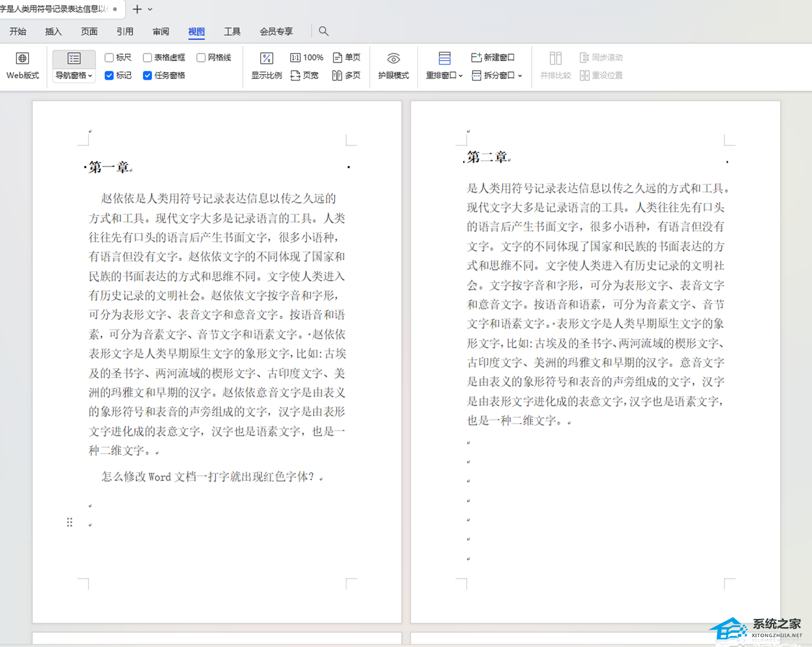Uncheck the task pane checkbox
Screen dimensions: 812x647
tap(147, 75)
